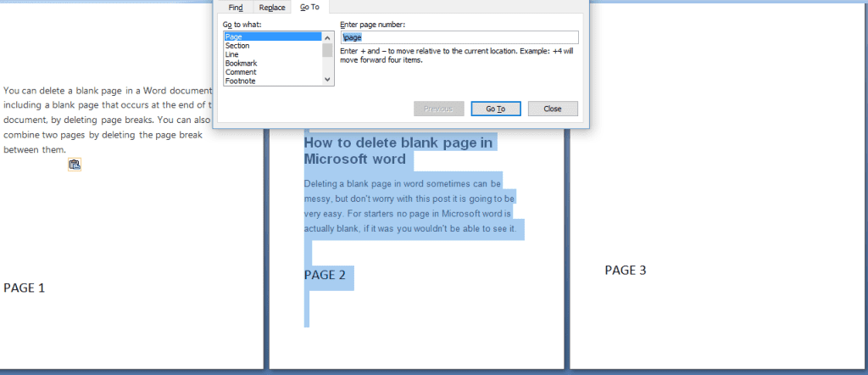Click the list scroll down arrow
Image resolution: width=868 pixels, height=375 pixels.
[x=327, y=80]
